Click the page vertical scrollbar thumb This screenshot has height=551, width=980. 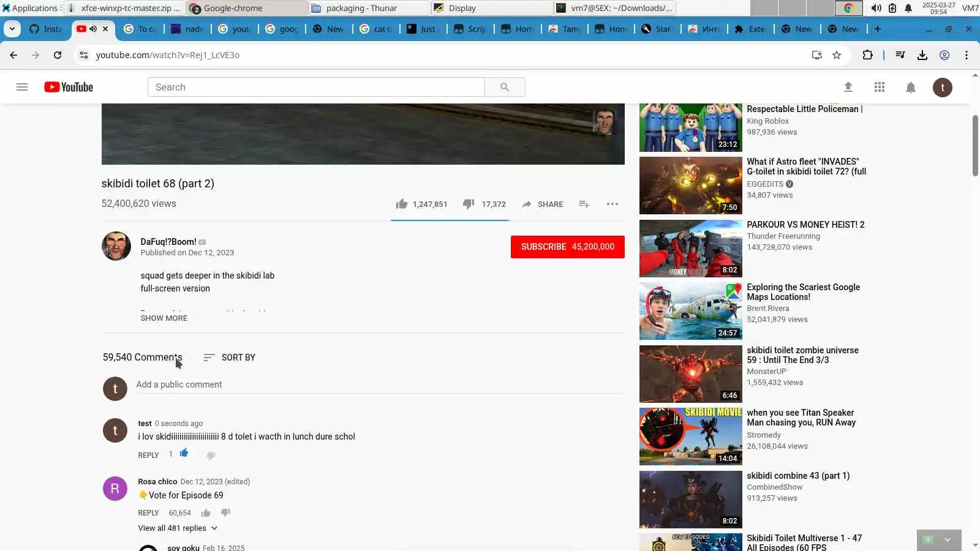(975, 145)
